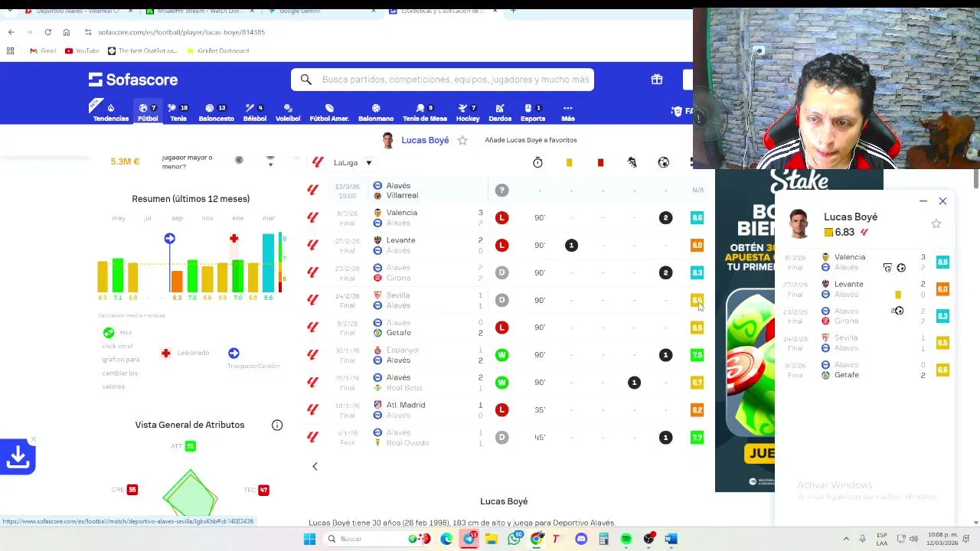Click the Sofascore search field

pyautogui.click(x=443, y=80)
